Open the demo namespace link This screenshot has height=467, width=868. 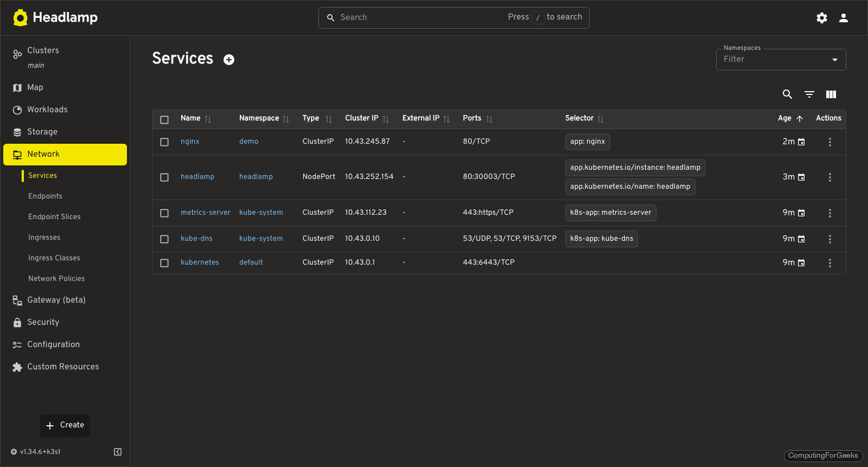coord(249,142)
